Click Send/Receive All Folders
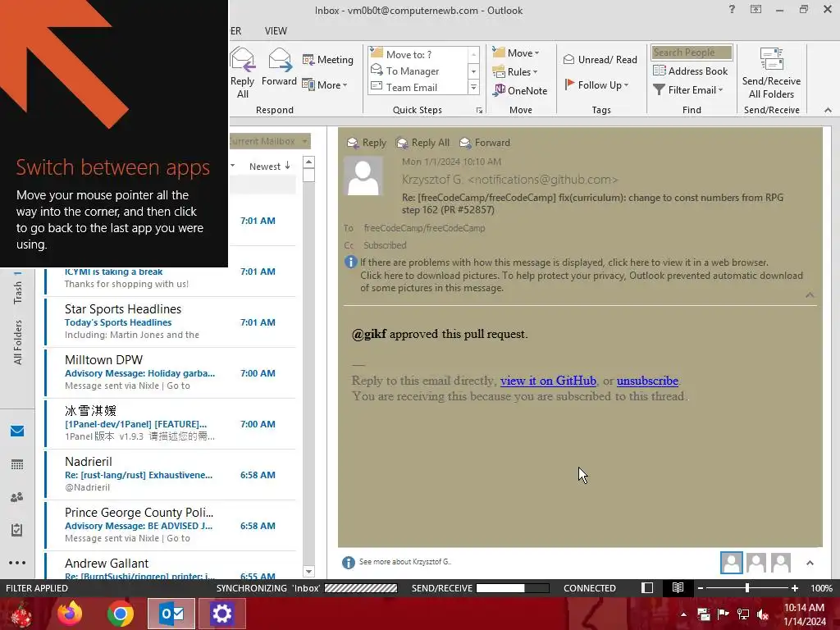The width and height of the screenshot is (840, 630). (x=771, y=73)
